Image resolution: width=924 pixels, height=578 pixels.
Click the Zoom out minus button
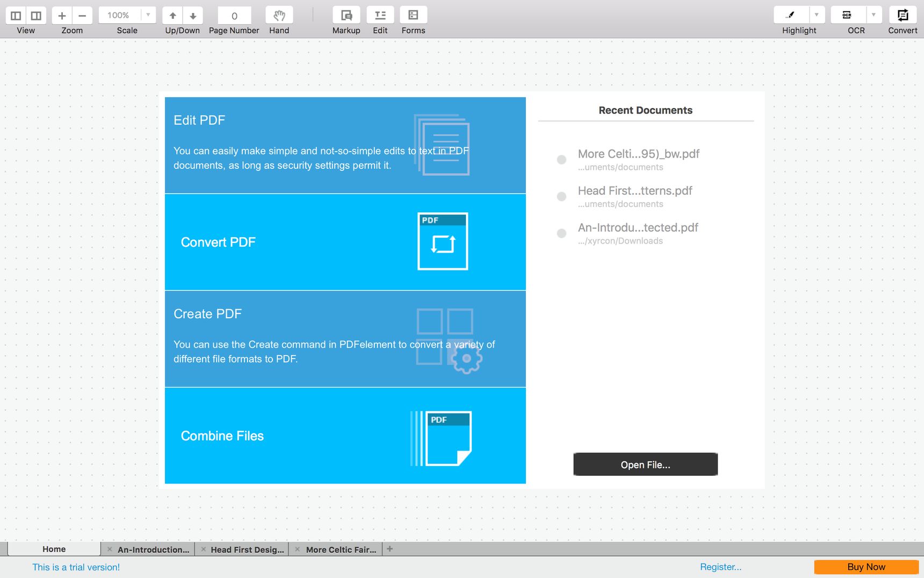82,16
